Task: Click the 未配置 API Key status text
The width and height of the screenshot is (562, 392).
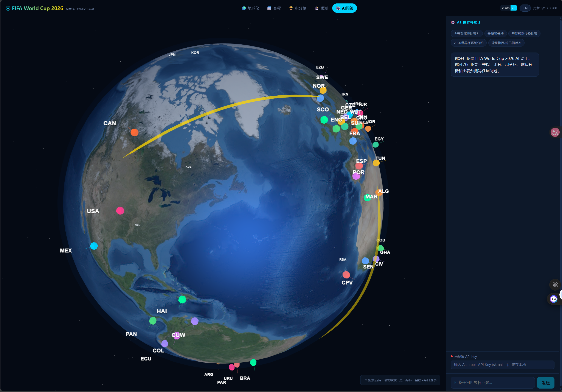Action: pos(466,356)
